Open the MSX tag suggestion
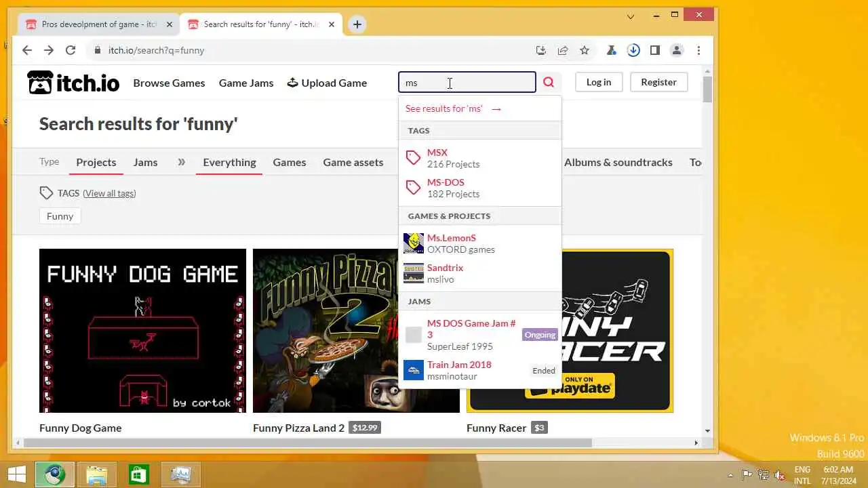The image size is (868, 488). click(480, 158)
